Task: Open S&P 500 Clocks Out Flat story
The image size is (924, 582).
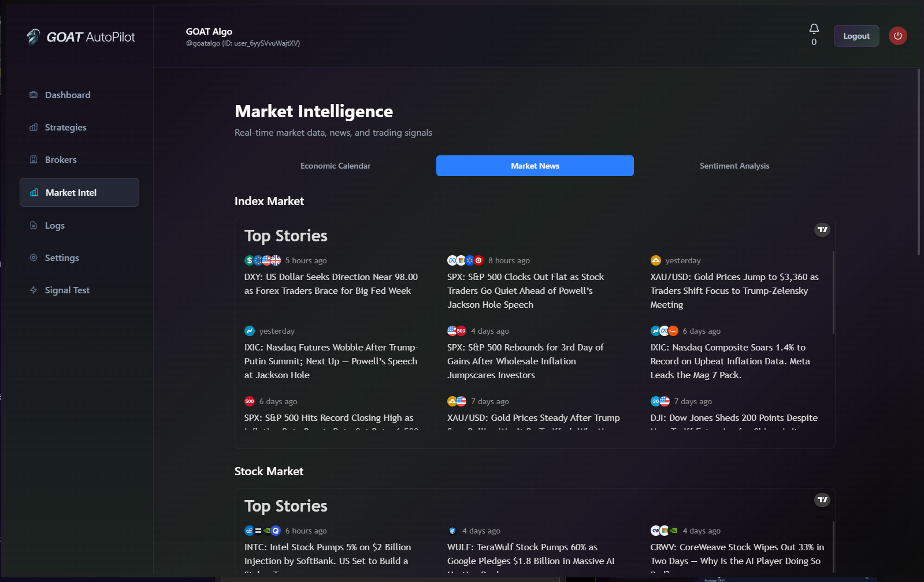Action: (526, 291)
